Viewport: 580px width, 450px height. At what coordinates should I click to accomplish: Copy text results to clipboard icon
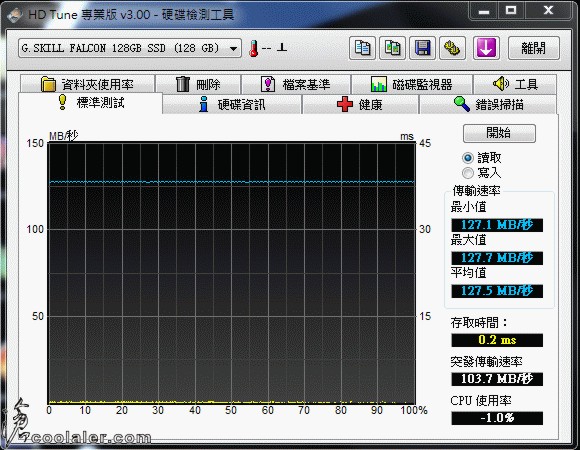click(x=362, y=48)
